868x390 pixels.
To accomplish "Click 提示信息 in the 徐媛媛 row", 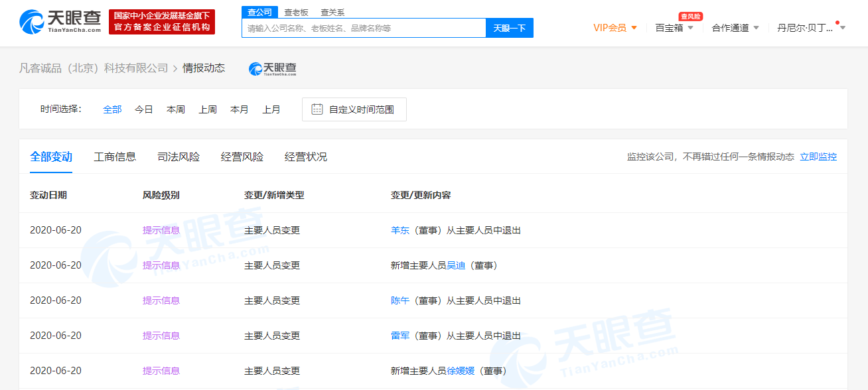I will [x=161, y=371].
